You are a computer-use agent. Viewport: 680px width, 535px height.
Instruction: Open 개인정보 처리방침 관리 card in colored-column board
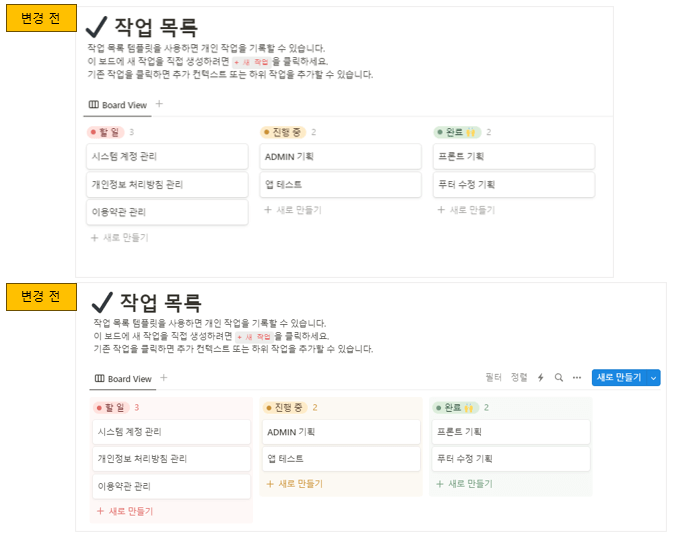tap(172, 459)
